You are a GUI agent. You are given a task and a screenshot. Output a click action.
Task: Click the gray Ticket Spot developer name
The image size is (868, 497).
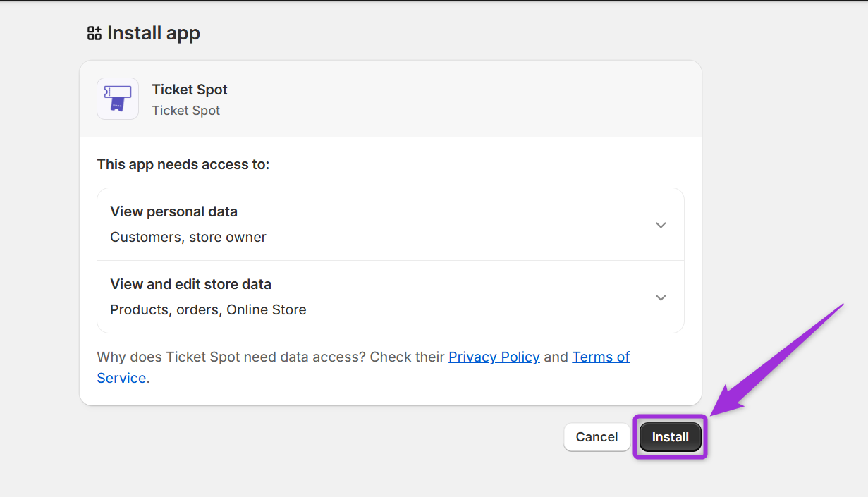click(186, 111)
